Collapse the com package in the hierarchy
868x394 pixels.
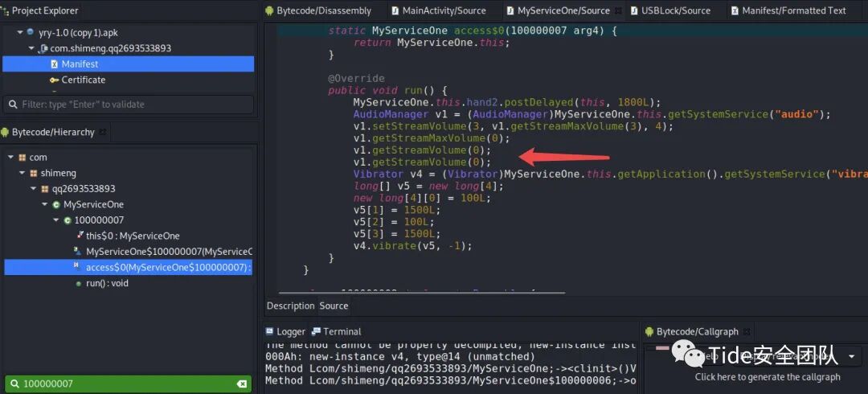coord(11,158)
